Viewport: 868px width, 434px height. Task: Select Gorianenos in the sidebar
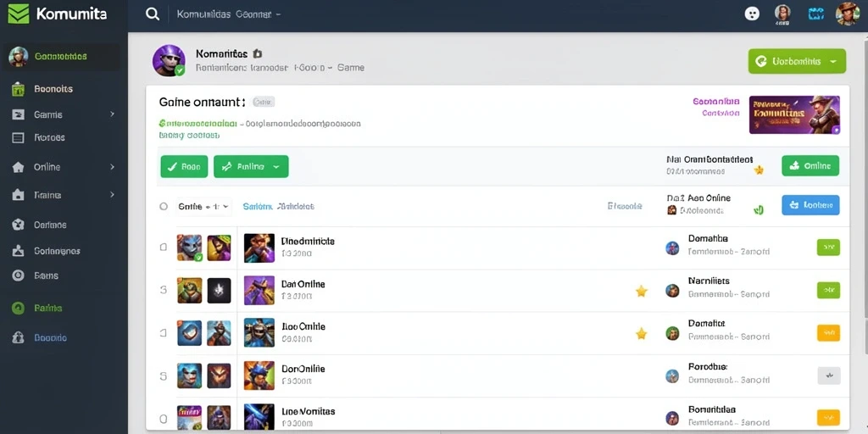[57, 251]
